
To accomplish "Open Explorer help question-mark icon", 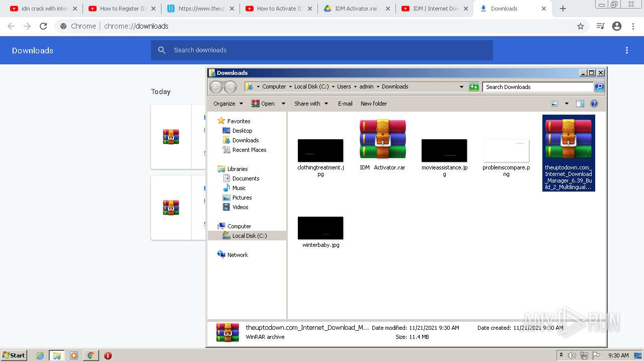I will [594, 104].
